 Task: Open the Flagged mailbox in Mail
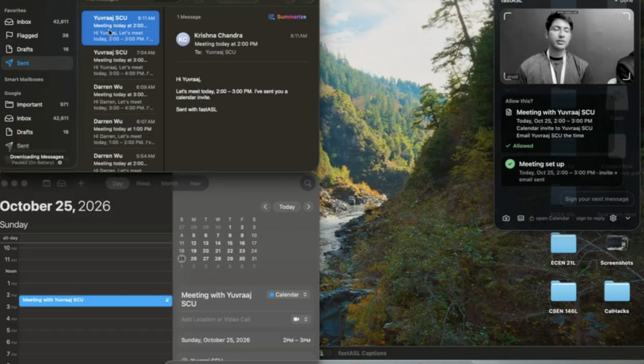37,36
